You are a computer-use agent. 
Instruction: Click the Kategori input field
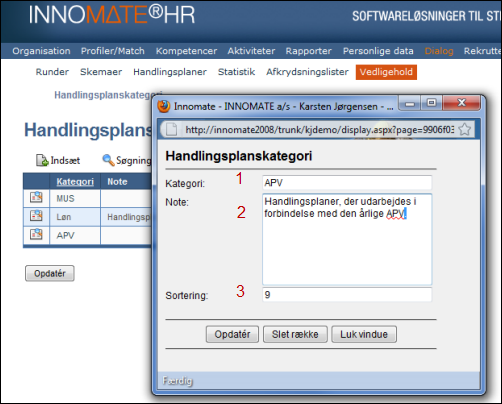click(347, 183)
